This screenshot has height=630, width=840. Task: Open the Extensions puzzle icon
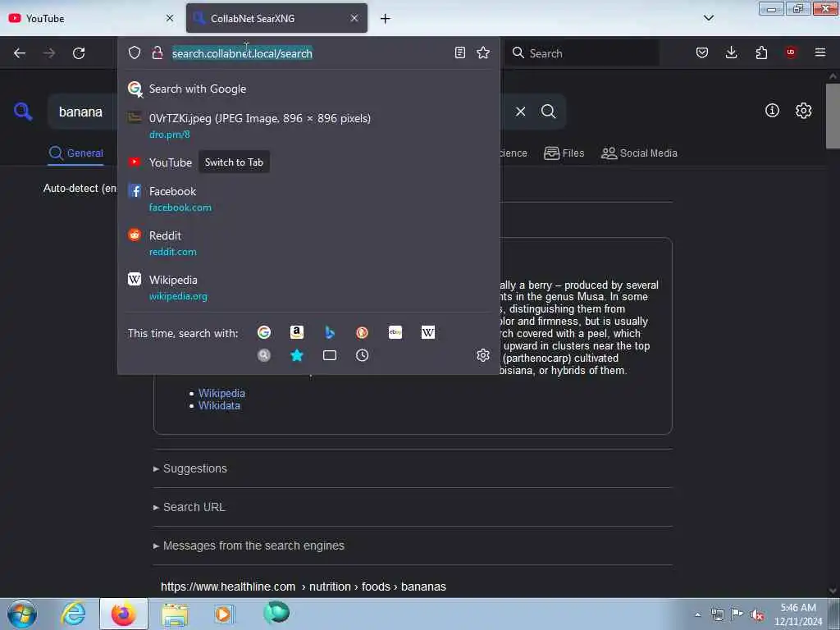point(761,52)
